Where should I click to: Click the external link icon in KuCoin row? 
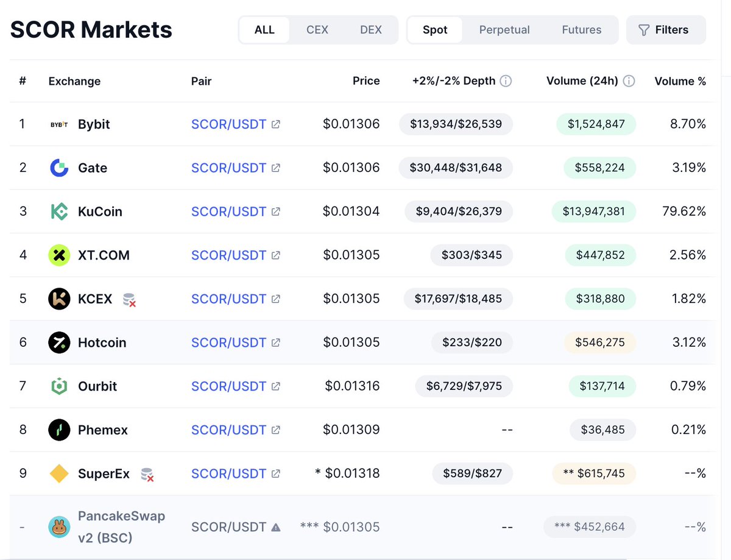click(x=276, y=211)
